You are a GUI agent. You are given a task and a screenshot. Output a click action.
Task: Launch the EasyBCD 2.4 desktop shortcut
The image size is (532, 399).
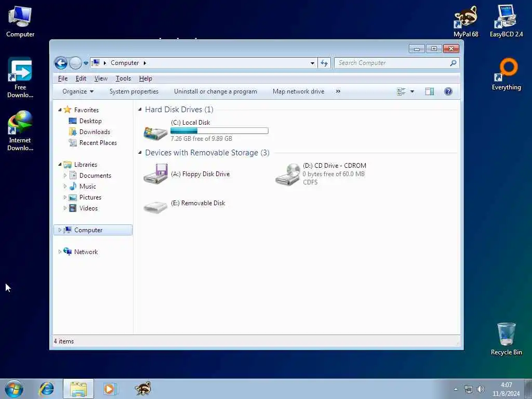(x=506, y=21)
